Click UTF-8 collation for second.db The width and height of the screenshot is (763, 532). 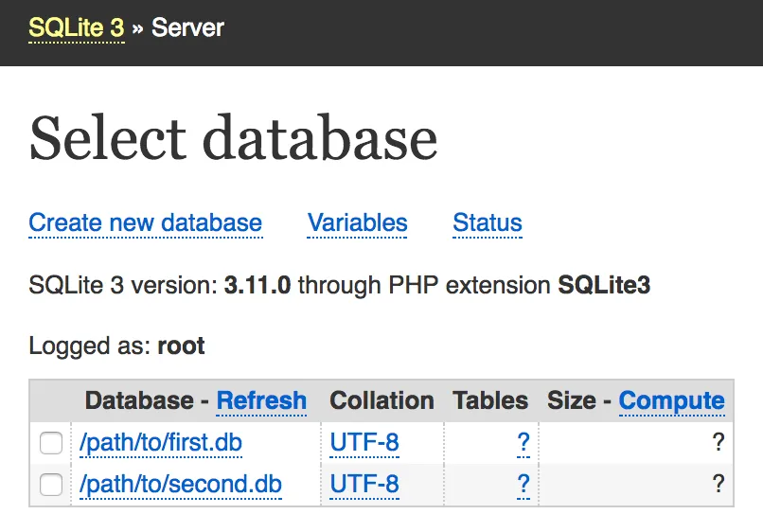pyautogui.click(x=364, y=486)
